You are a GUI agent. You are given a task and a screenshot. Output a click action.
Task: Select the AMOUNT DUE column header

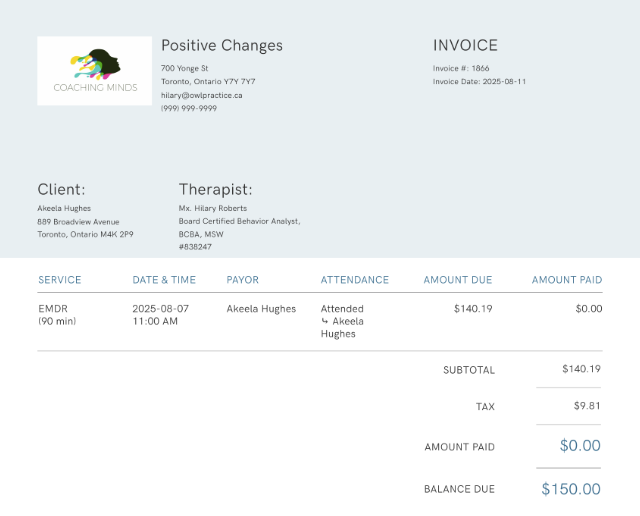click(x=457, y=280)
